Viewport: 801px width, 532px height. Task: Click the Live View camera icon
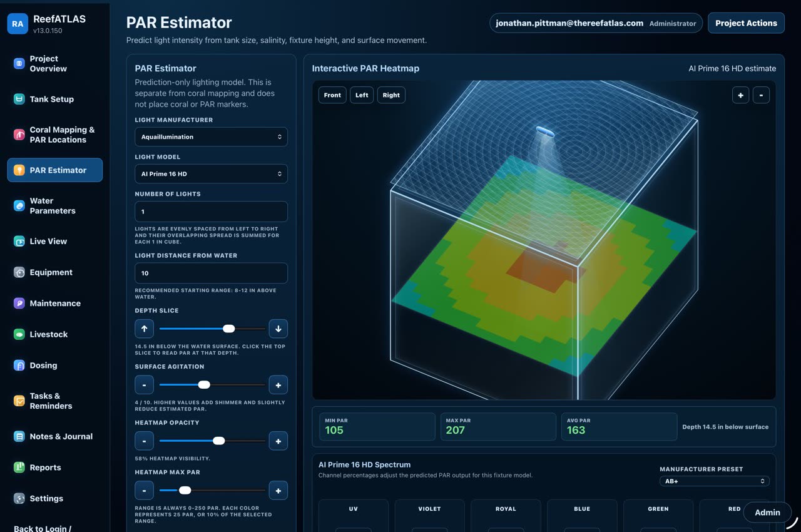click(19, 241)
